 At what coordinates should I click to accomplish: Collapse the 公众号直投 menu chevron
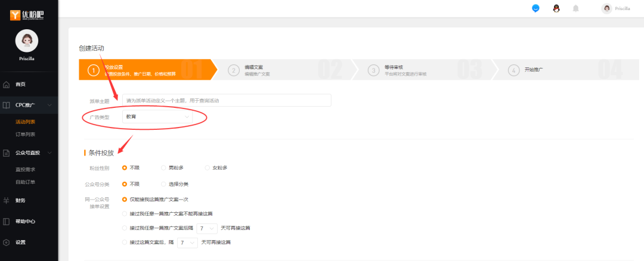click(x=49, y=153)
